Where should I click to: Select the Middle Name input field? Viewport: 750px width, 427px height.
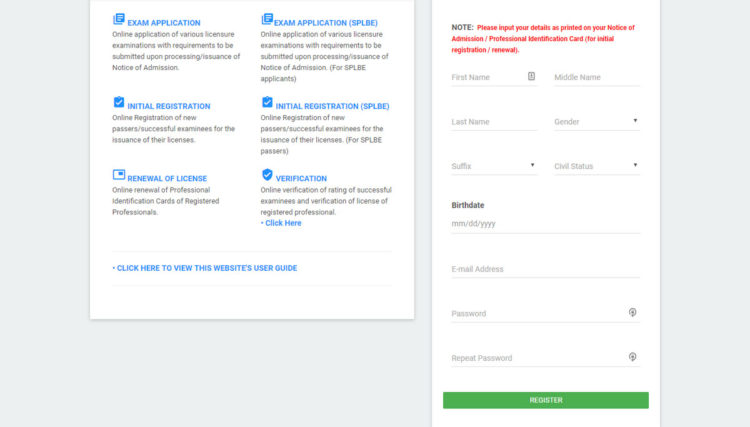pos(596,77)
